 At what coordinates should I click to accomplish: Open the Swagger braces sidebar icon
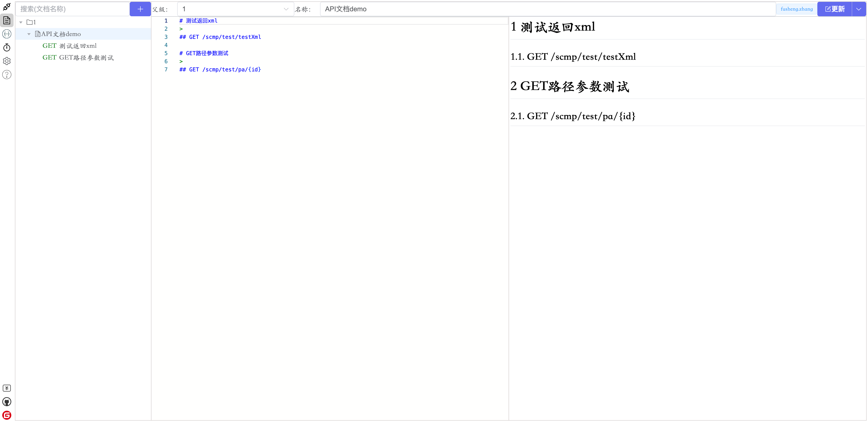(7, 34)
